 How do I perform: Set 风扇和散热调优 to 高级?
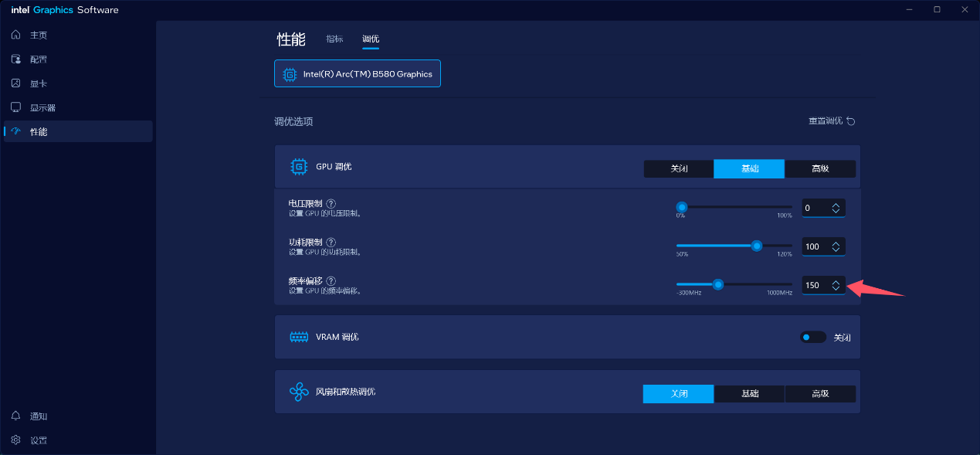pos(820,394)
